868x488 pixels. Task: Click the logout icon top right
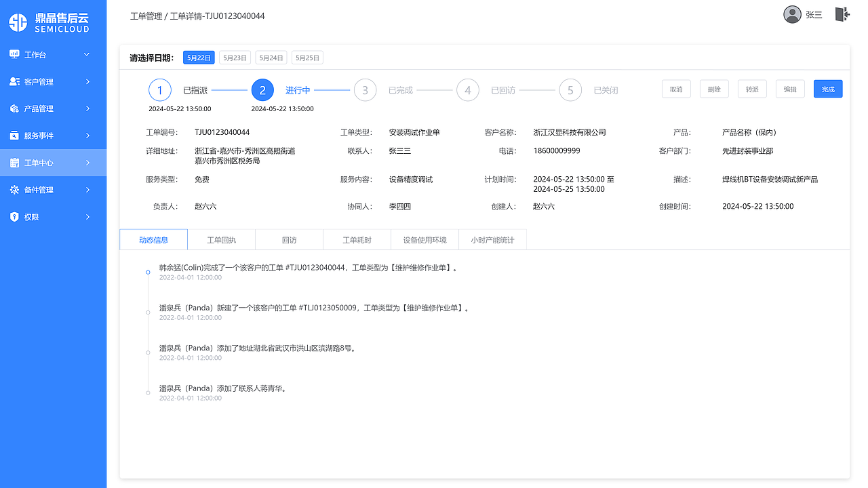coord(842,14)
